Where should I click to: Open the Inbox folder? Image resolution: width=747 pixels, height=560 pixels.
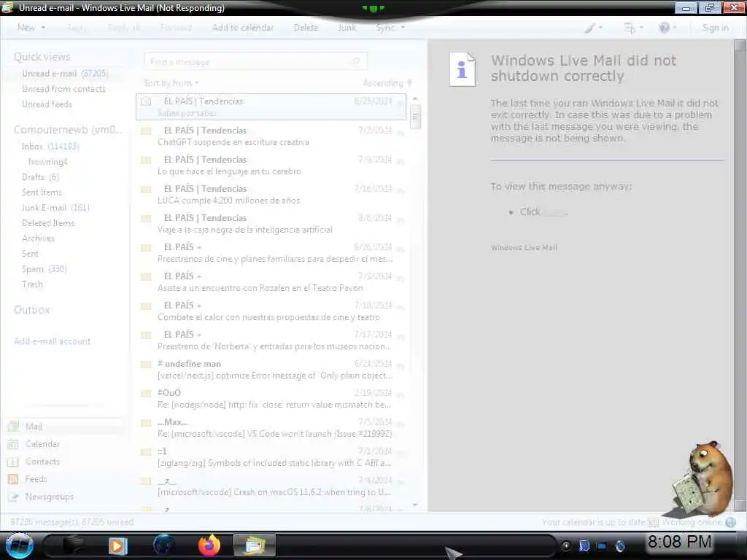pos(50,147)
